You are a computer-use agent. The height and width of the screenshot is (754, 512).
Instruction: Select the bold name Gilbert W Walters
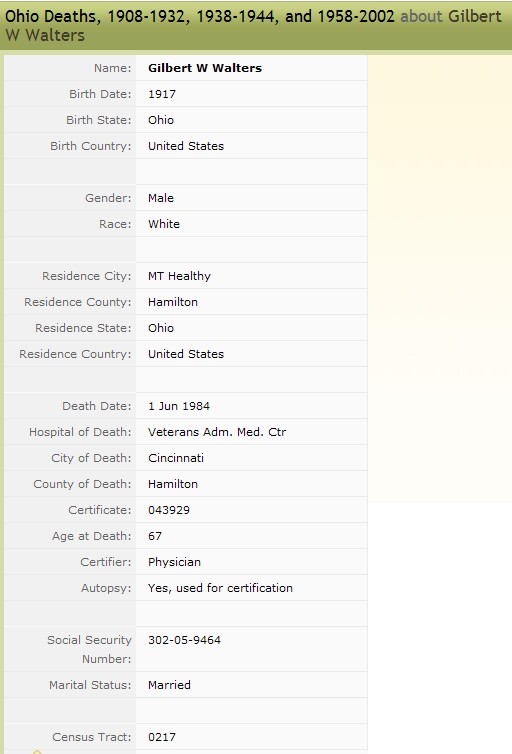coord(205,68)
